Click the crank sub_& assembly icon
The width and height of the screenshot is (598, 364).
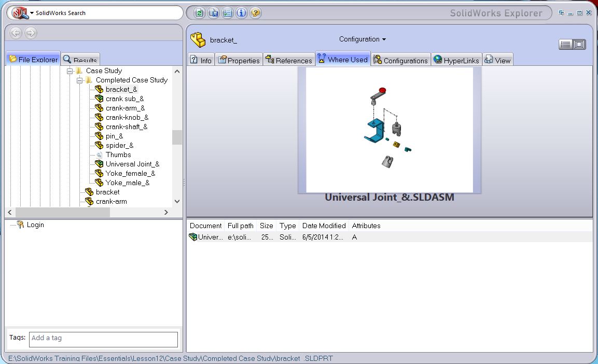99,99
